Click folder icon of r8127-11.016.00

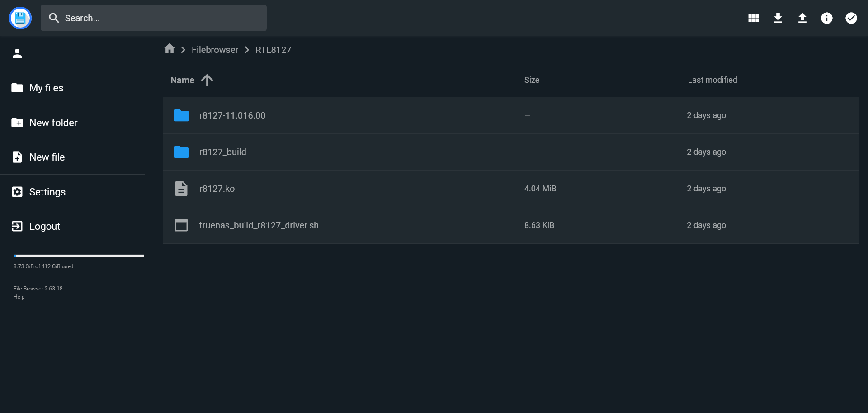[181, 115]
